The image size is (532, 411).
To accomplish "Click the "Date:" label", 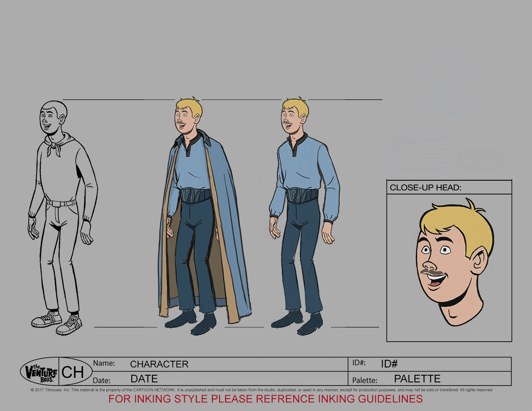I will 101,380.
